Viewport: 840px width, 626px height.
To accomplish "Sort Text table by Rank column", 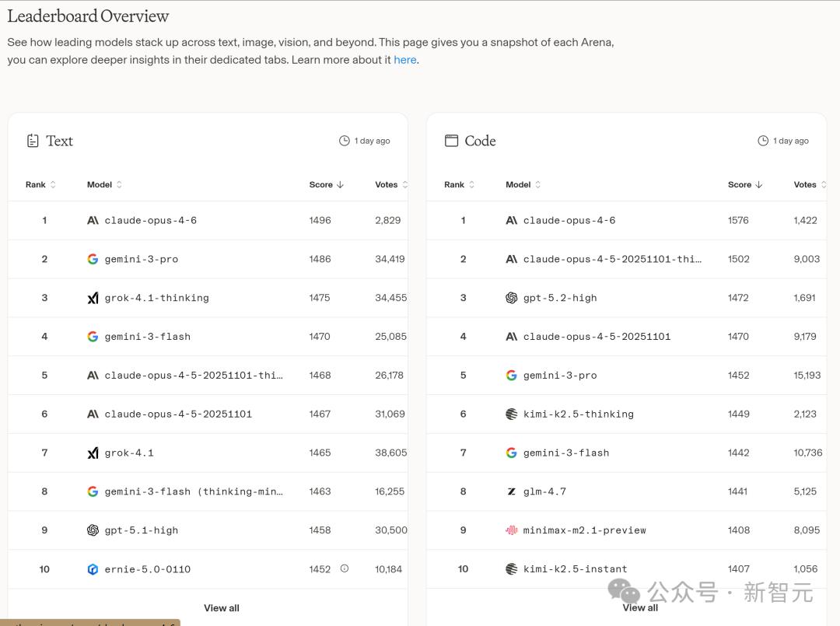I will (40, 184).
